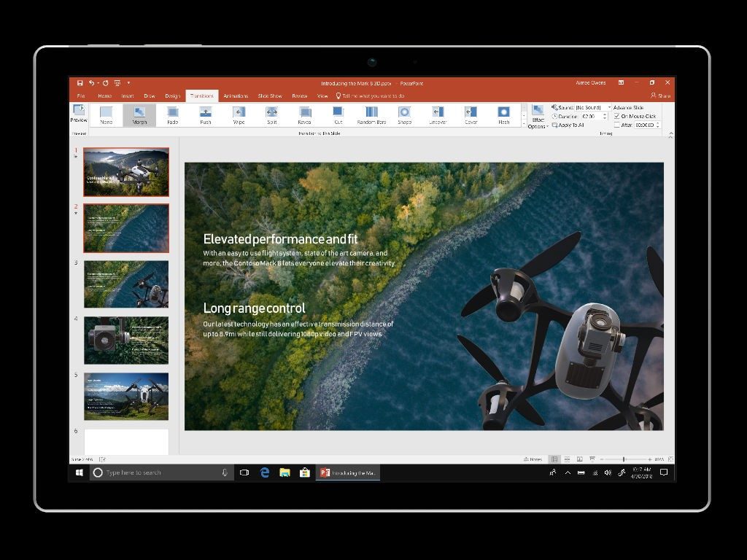Collapse the ribbon with the chevron arrow
The height and width of the screenshot is (560, 747).
pyautogui.click(x=670, y=135)
